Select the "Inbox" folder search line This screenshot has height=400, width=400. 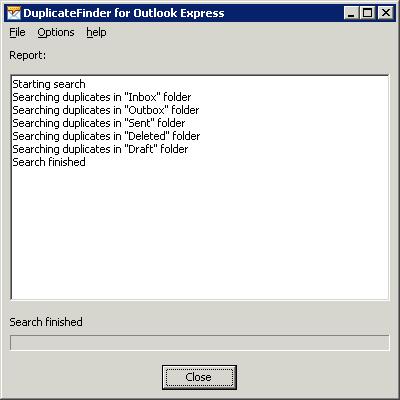click(x=102, y=97)
